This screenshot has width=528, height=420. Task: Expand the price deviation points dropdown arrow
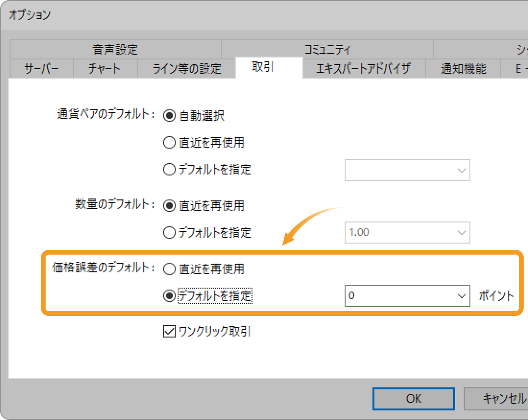461,296
